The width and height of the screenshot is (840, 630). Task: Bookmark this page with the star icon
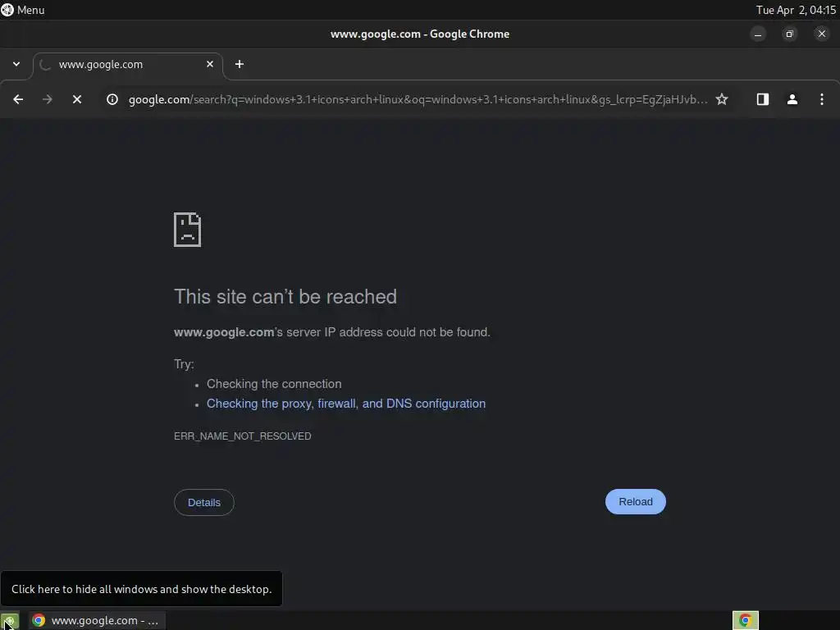(x=722, y=99)
